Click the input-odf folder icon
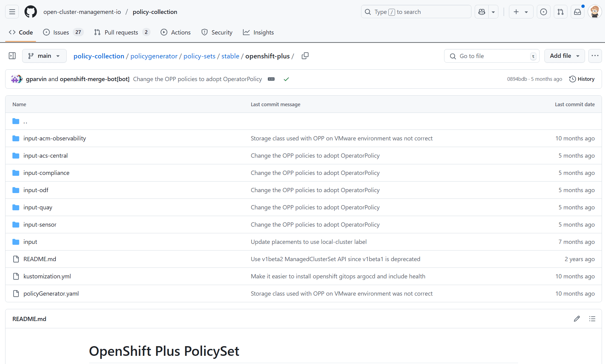 pyautogui.click(x=16, y=190)
